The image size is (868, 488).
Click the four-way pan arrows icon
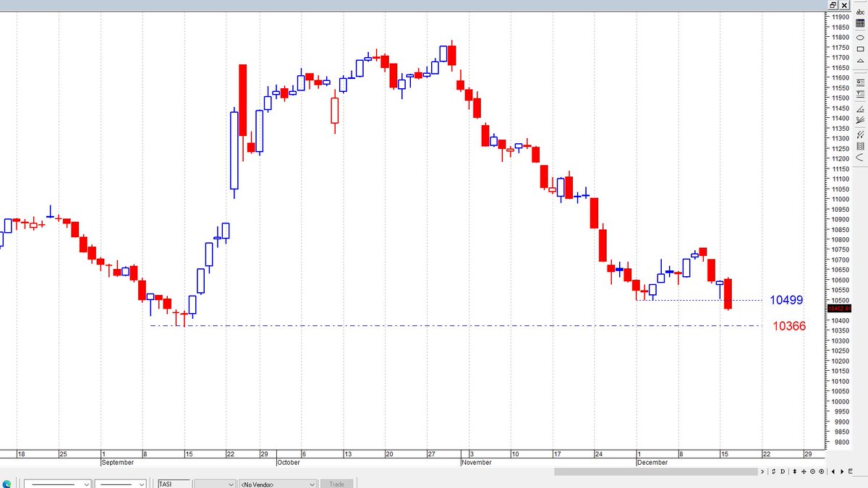click(804, 471)
